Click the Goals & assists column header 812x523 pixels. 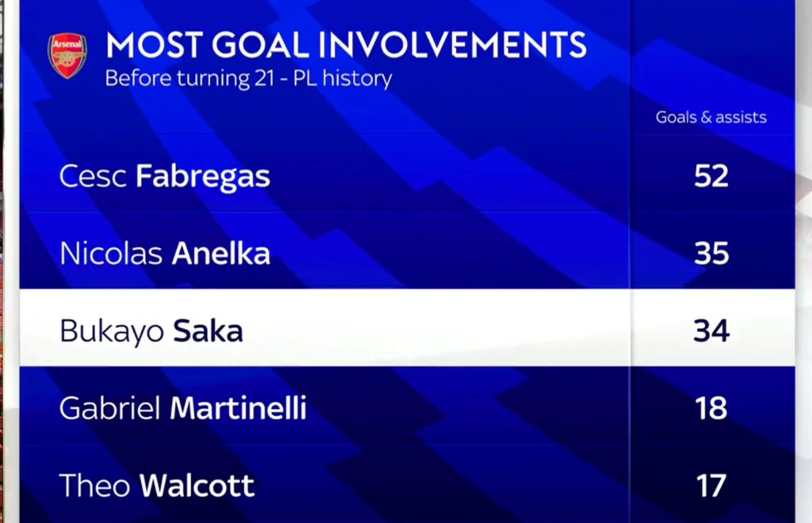pyautogui.click(x=711, y=117)
